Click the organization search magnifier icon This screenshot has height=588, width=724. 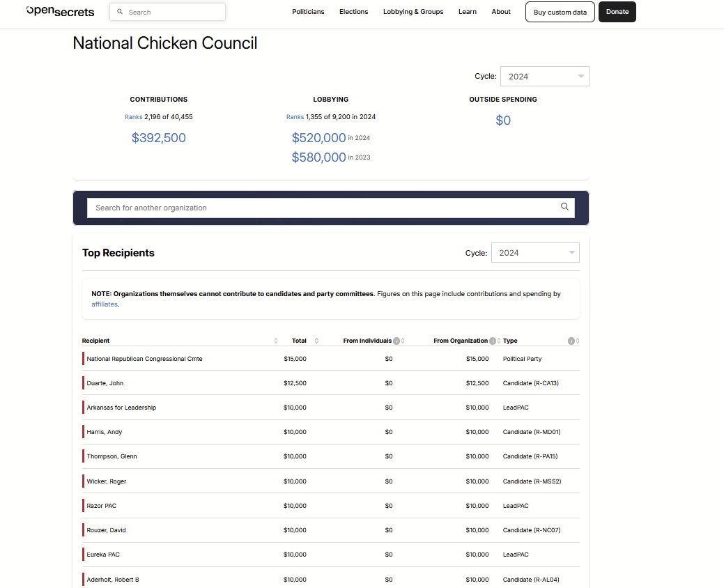(x=564, y=207)
